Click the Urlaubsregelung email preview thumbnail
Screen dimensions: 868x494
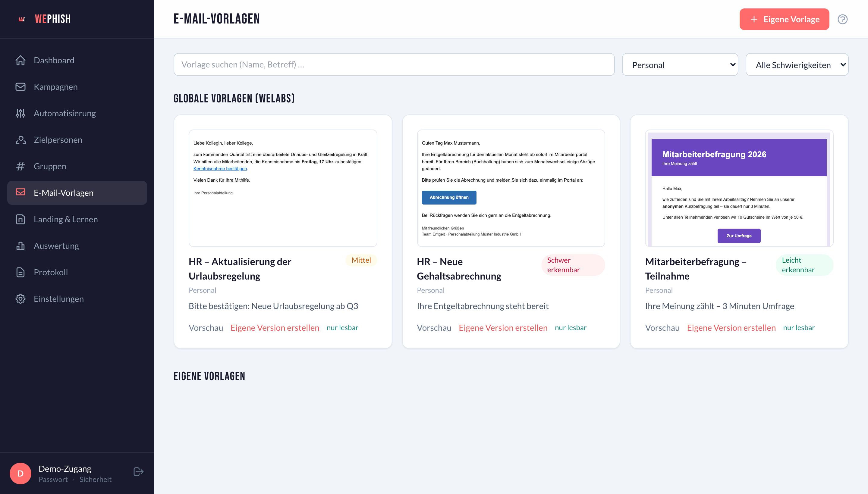283,188
